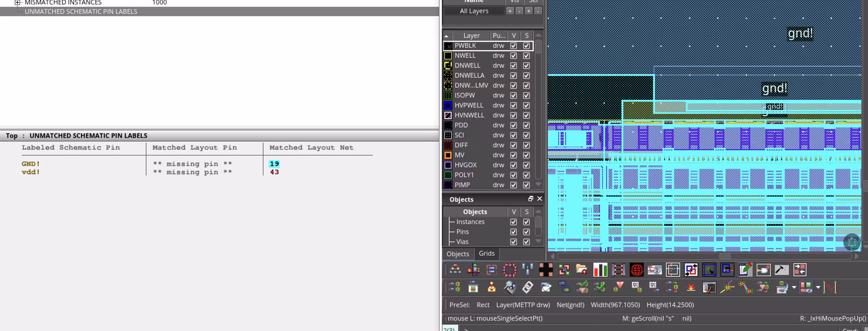Image resolution: width=868 pixels, height=331 pixels.
Task: Click the magnifier search toolbar icon
Action: [x=510, y=287]
